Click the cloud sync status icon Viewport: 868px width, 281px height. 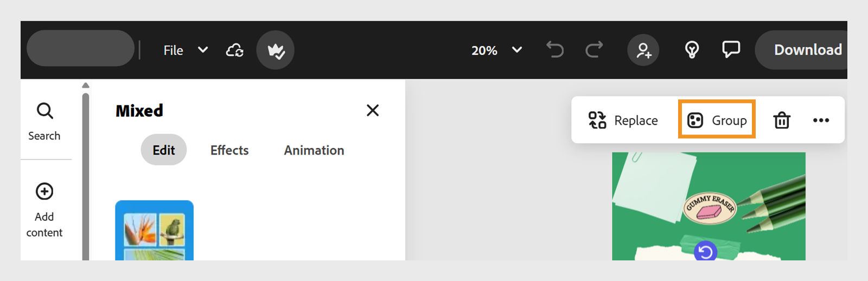tap(234, 50)
